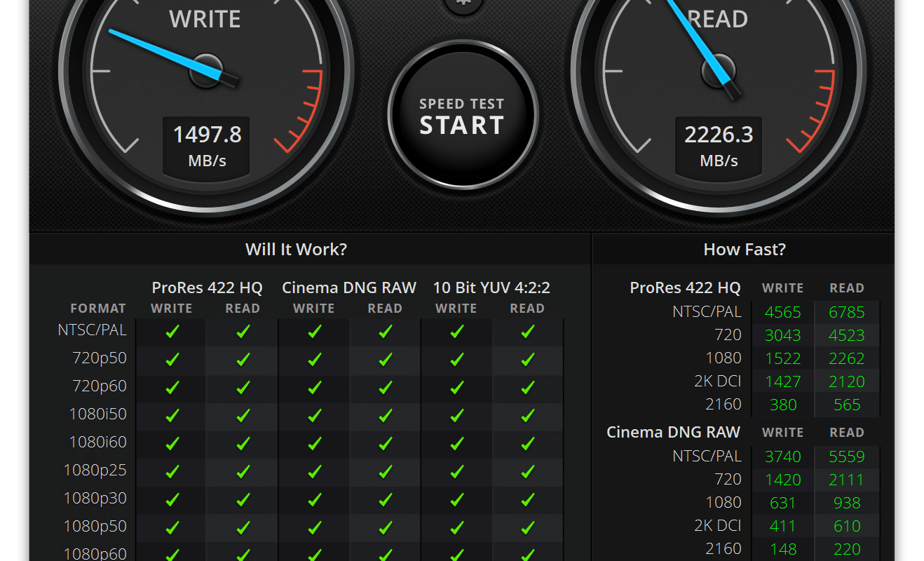The width and height of the screenshot is (924, 561).
Task: Click 'Cinema DNG RAW' header in Will It Work
Action: tap(349, 288)
